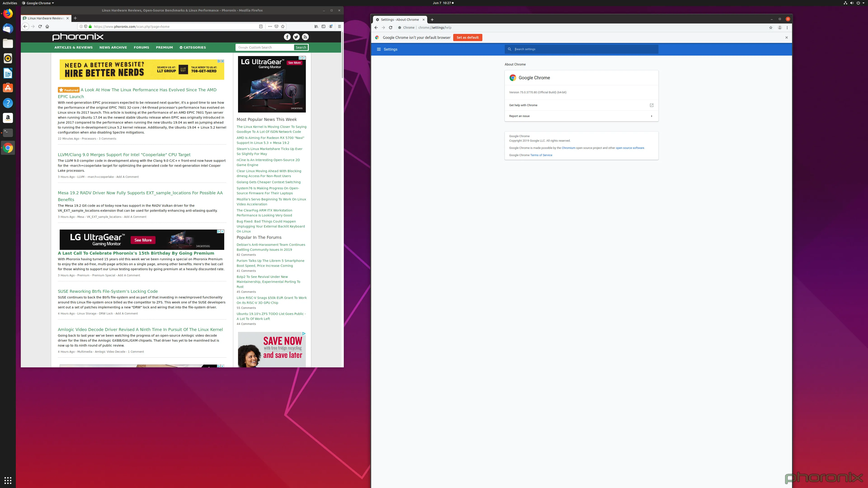Screen dimensions: 868x488
Task: Select Articles & Reviews nav item
Action: 73,47
